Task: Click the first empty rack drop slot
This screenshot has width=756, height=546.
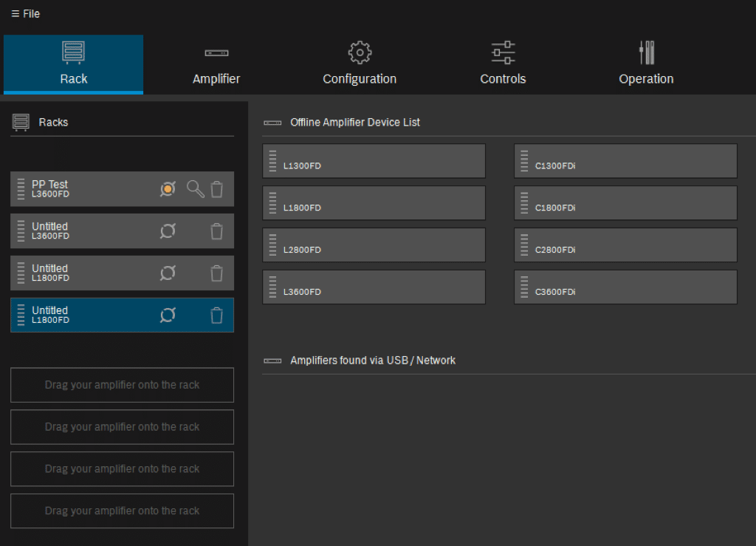Action: click(x=122, y=385)
